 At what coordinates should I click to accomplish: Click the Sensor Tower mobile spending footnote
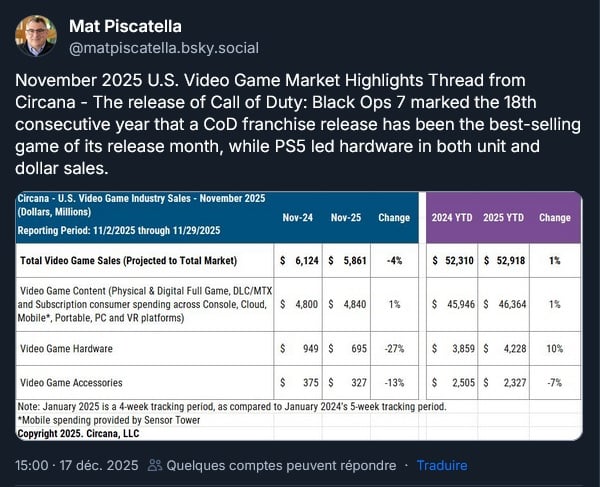point(110,419)
